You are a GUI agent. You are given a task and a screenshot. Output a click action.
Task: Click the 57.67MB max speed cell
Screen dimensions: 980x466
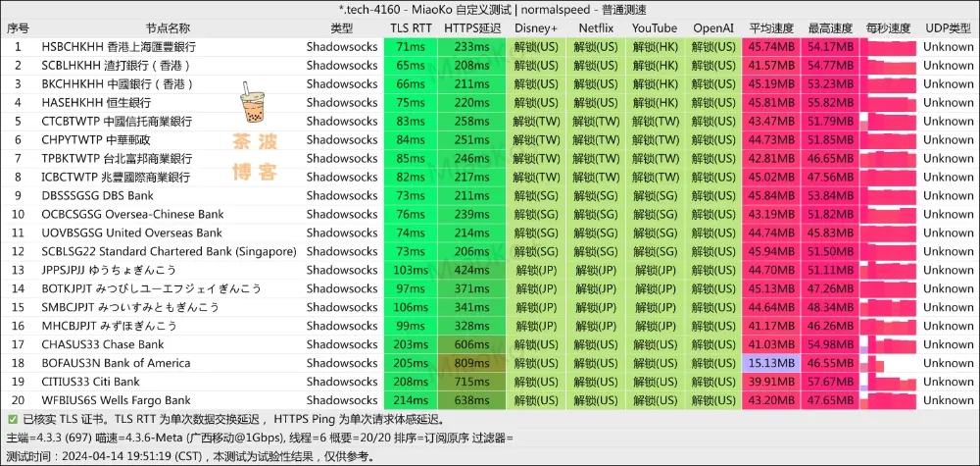pyautogui.click(x=831, y=383)
